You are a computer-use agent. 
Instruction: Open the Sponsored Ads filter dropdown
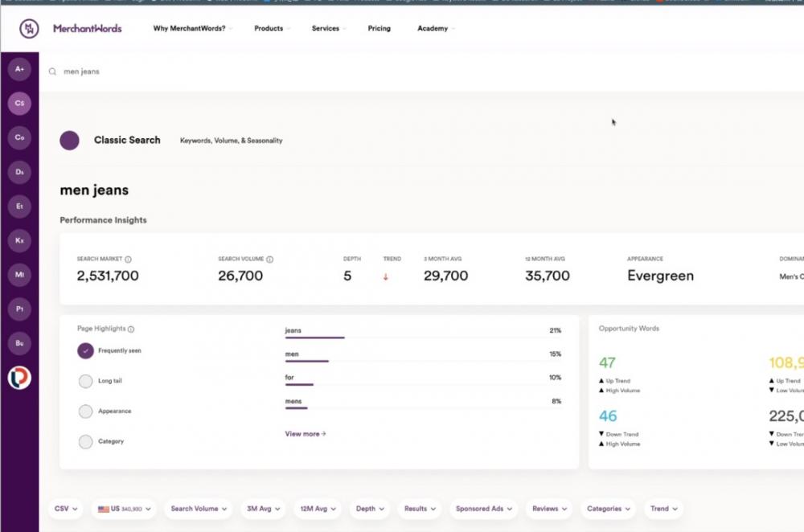click(483, 509)
